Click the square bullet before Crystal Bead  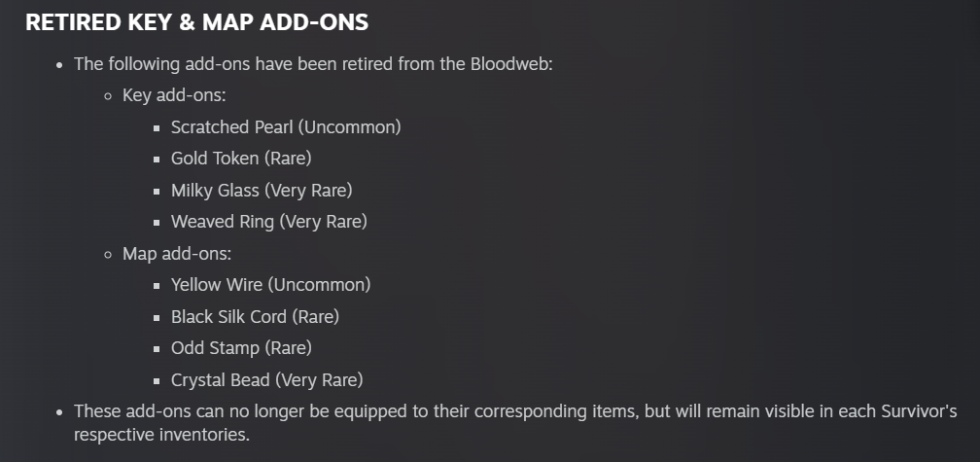157,380
